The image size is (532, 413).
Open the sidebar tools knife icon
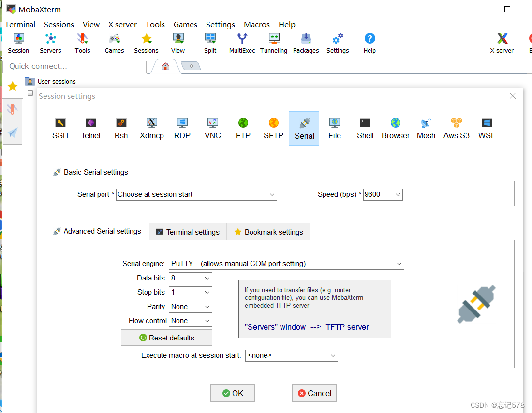click(x=13, y=109)
